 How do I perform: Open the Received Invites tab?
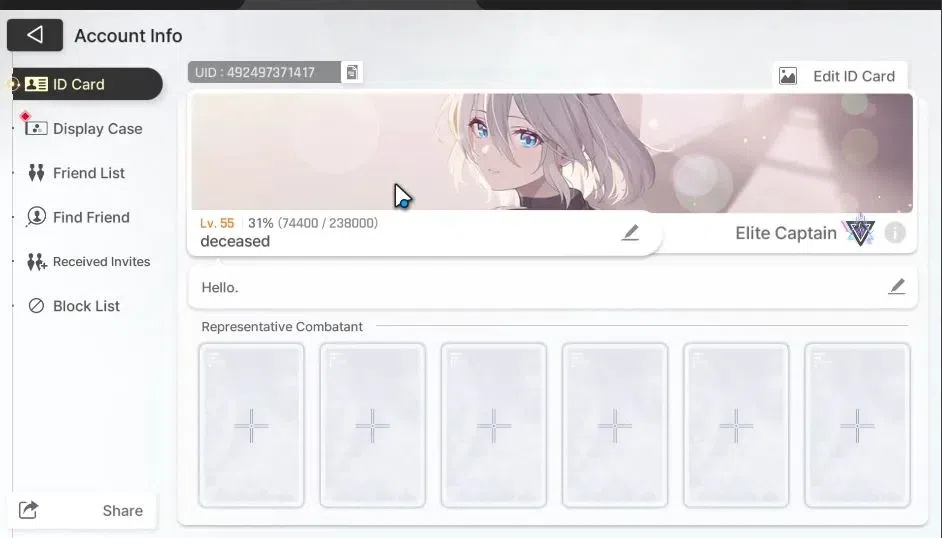[x=88, y=262]
